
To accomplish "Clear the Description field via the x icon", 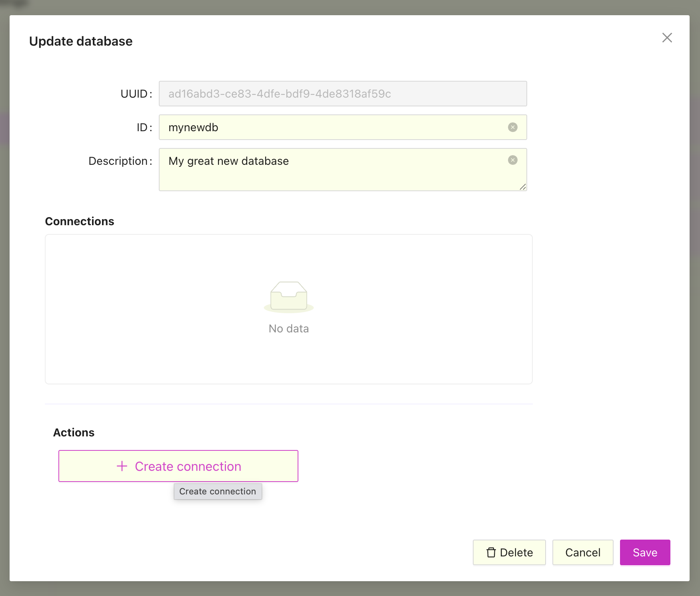I will (x=512, y=160).
